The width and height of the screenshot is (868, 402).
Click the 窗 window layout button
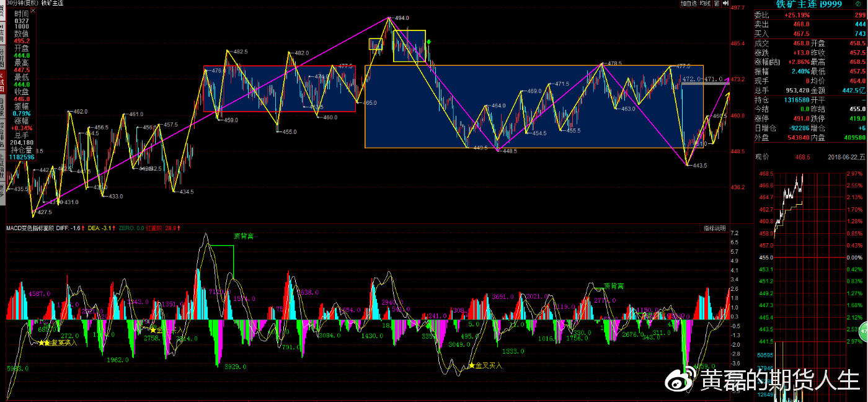[716, 3]
